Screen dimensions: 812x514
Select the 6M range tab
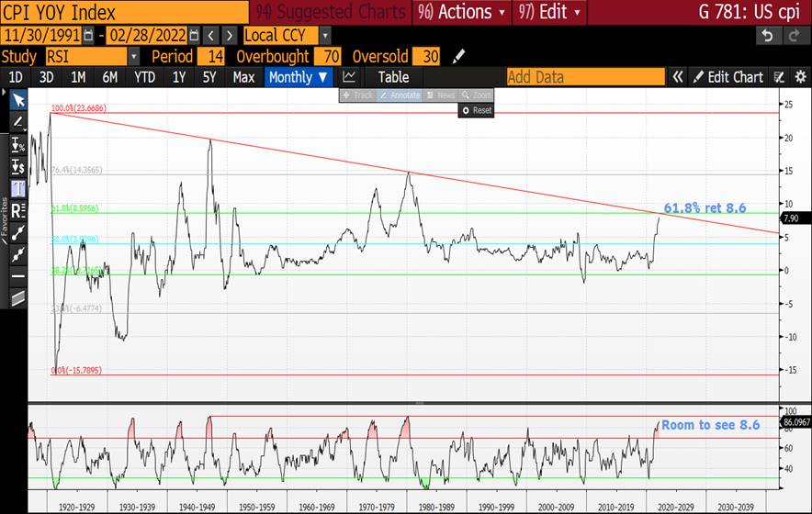click(110, 77)
